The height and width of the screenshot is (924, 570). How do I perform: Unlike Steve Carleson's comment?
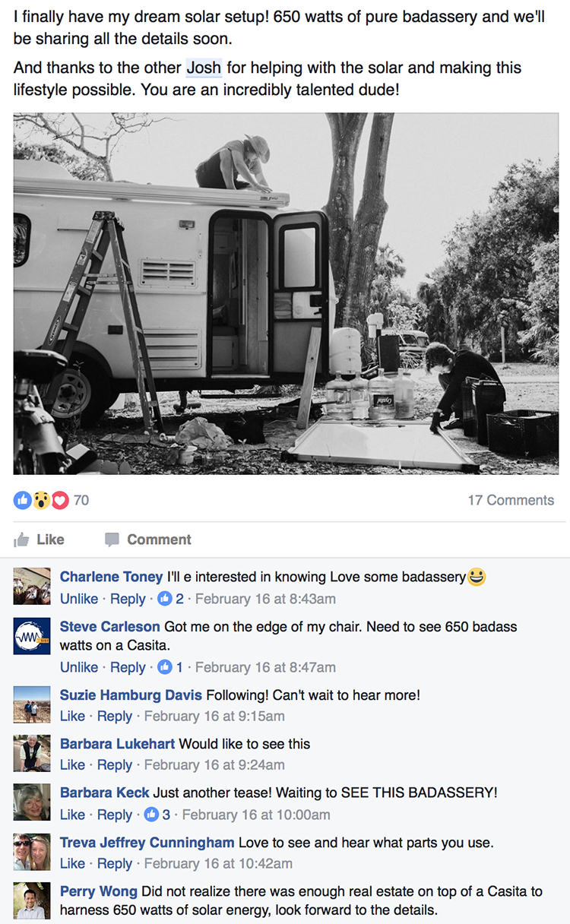[x=79, y=667]
